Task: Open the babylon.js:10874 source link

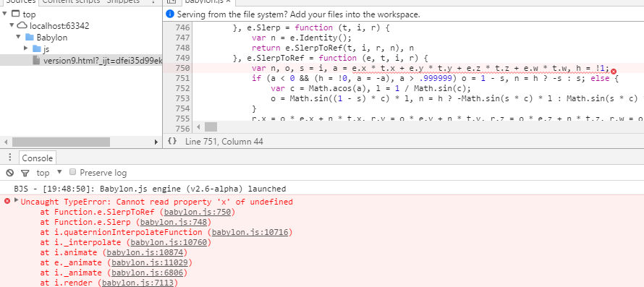Action: [x=145, y=252]
